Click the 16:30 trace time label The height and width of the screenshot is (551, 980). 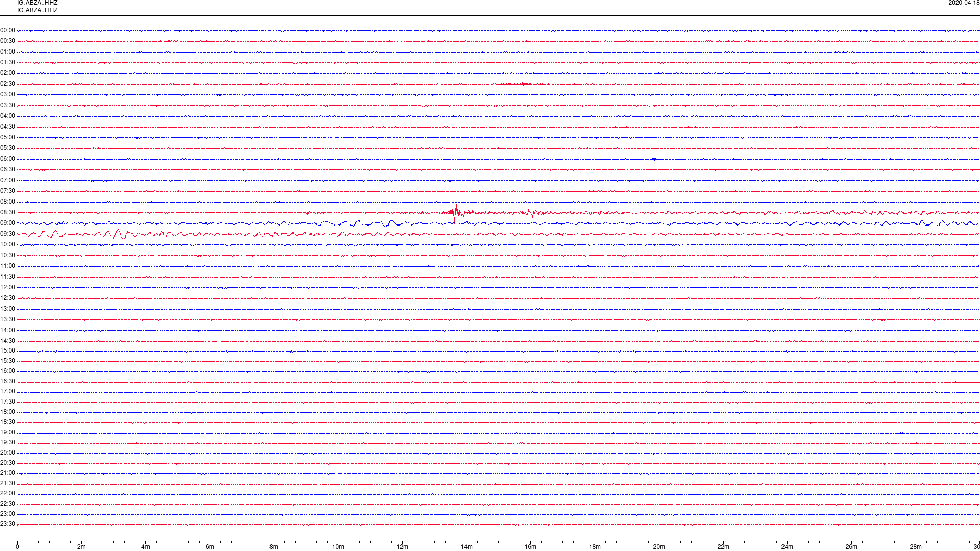tap(8, 382)
